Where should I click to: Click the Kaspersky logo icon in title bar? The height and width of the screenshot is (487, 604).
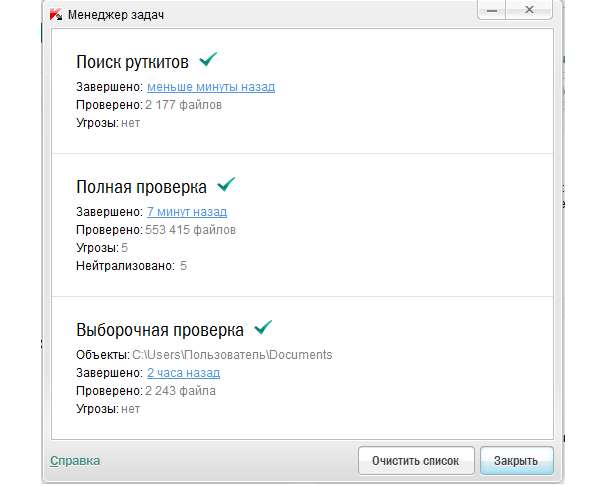click(x=56, y=15)
